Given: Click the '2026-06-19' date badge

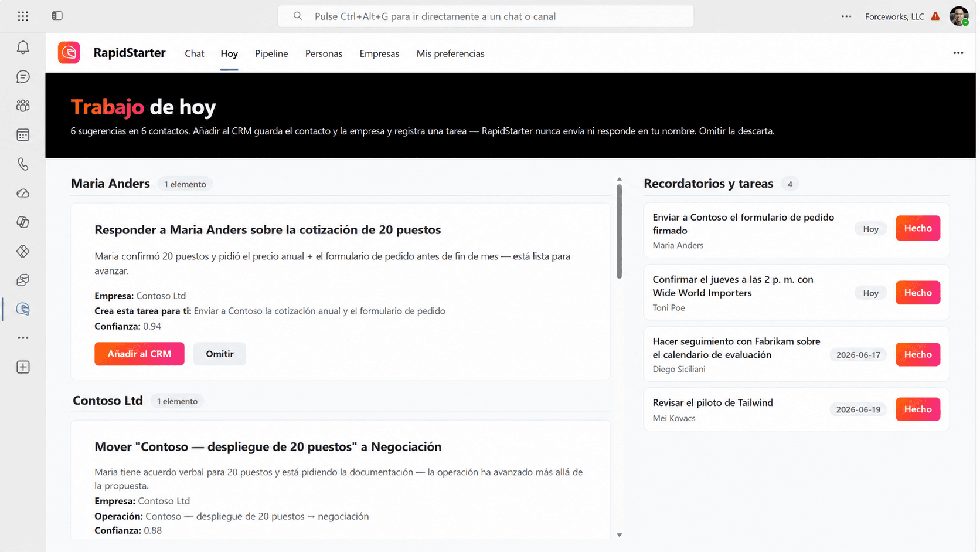Looking at the screenshot, I should click(858, 409).
